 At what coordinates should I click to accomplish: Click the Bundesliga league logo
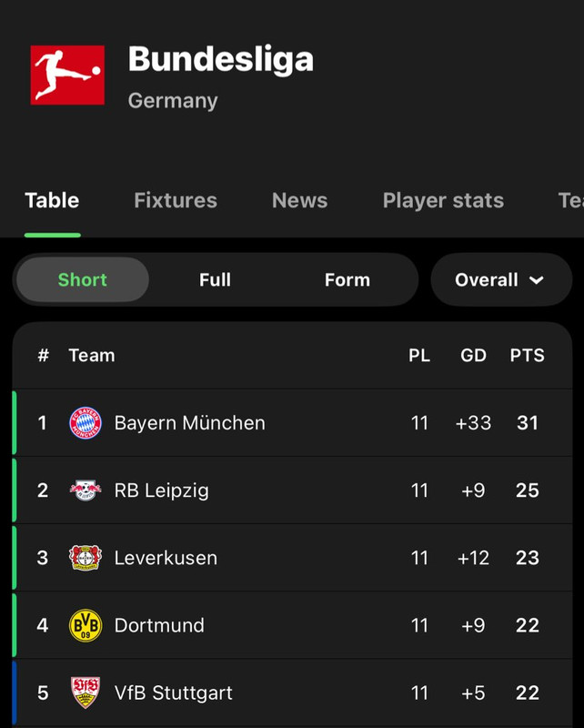[67, 75]
